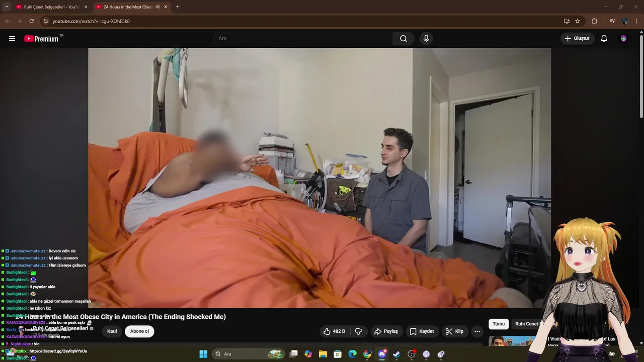The height and width of the screenshot is (362, 644).
Task: Open OBS Studio from the taskbar
Action: pos(412,354)
